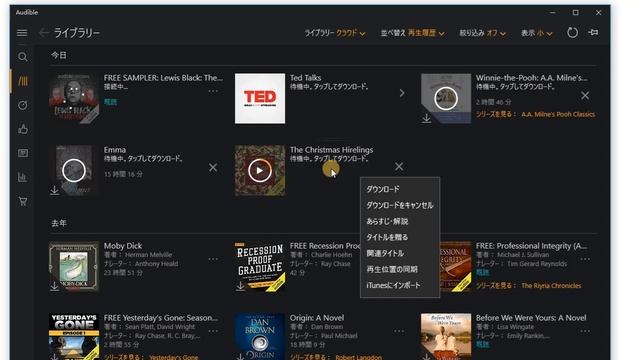Select the library sidebar icon
640x360 pixels.
23,81
